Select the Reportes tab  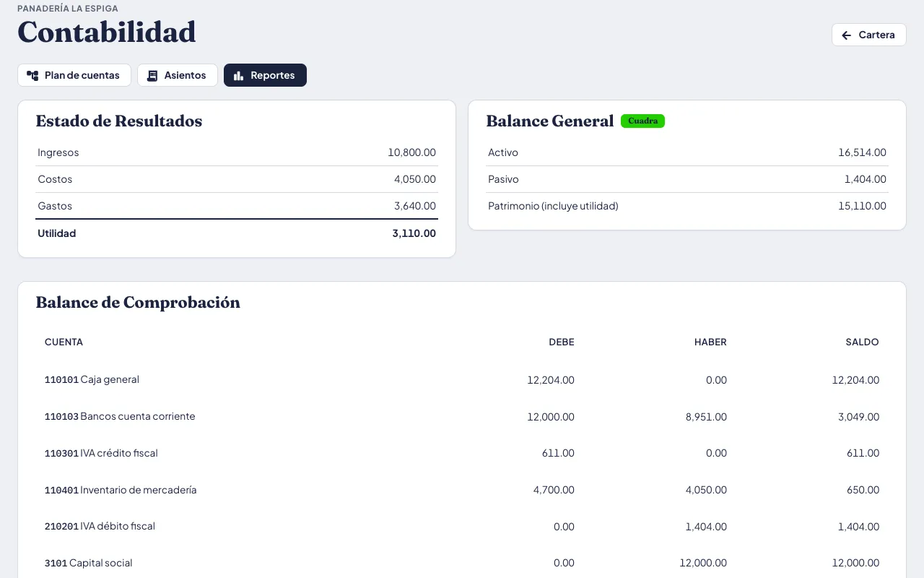coord(265,75)
